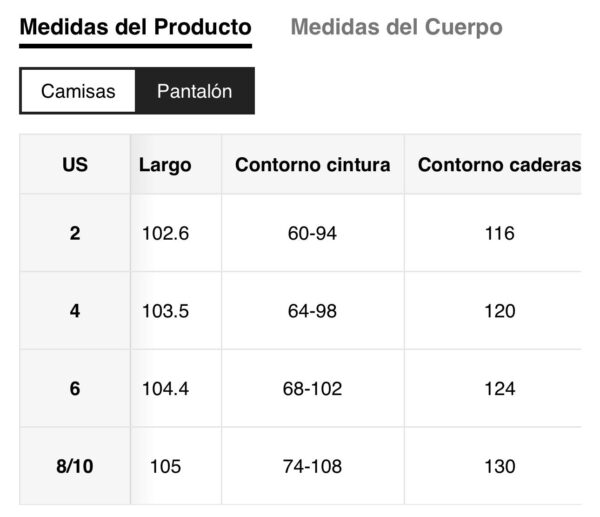Click the 124 hip value

498,388
